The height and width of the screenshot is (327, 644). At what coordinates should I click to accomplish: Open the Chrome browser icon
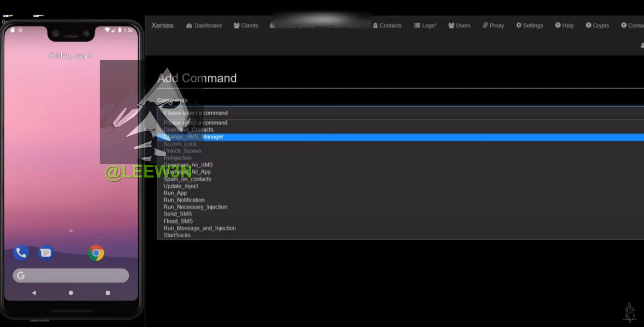pos(96,253)
